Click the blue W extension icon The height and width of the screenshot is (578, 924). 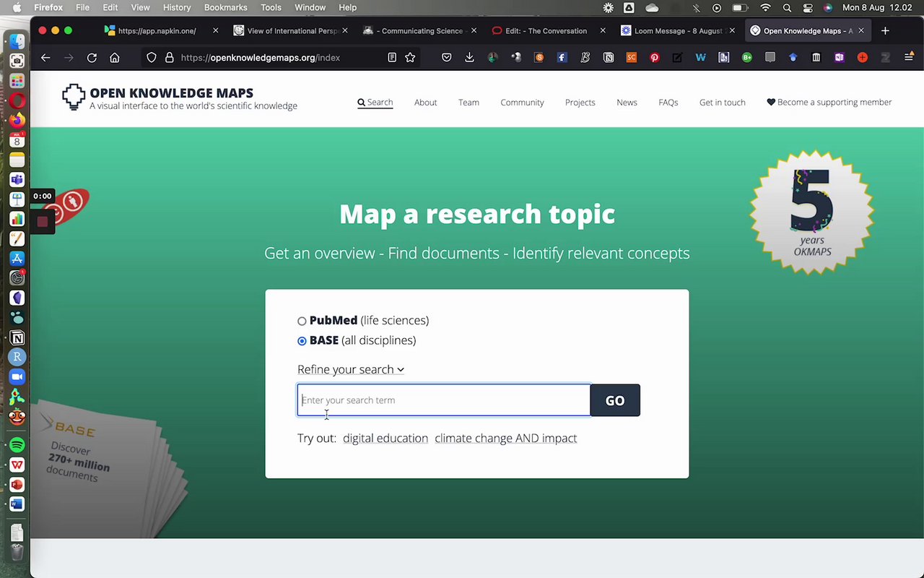(701, 58)
